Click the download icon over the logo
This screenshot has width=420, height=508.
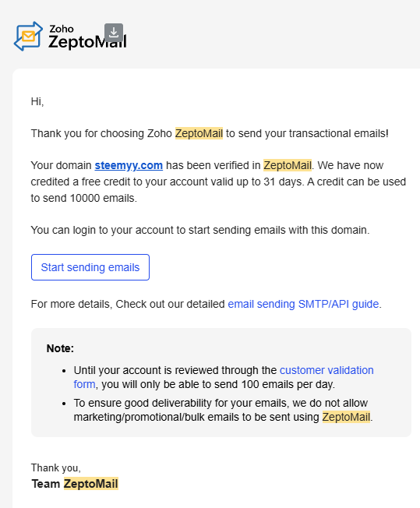pos(114,33)
